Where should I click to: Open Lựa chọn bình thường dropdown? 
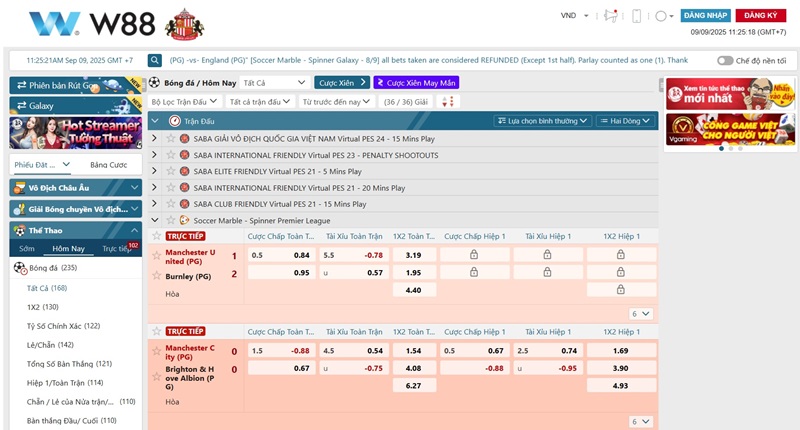click(x=542, y=121)
